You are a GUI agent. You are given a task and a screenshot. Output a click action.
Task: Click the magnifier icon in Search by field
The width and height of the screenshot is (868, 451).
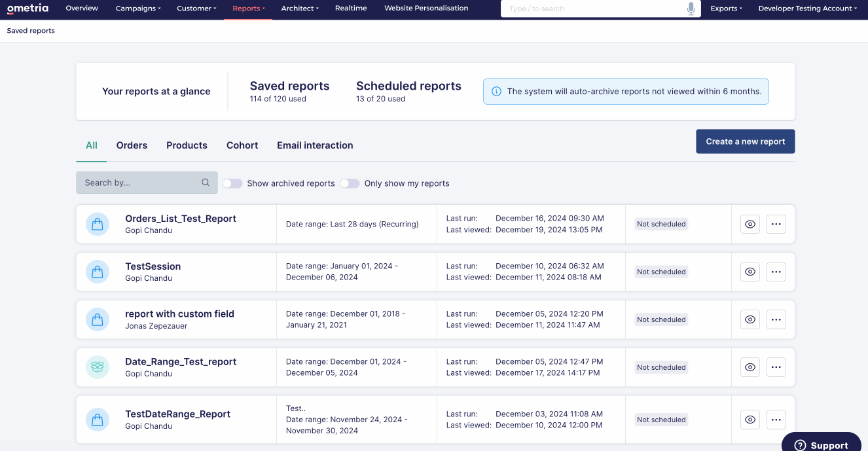206,183
